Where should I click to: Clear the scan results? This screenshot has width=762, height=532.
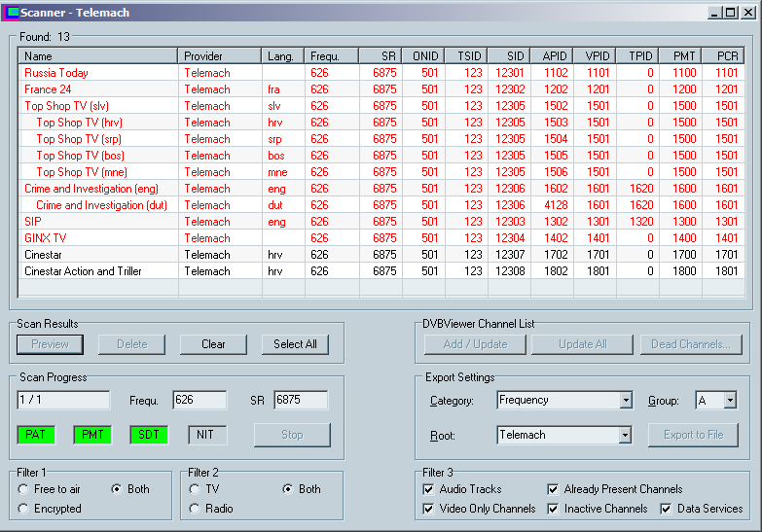(213, 344)
